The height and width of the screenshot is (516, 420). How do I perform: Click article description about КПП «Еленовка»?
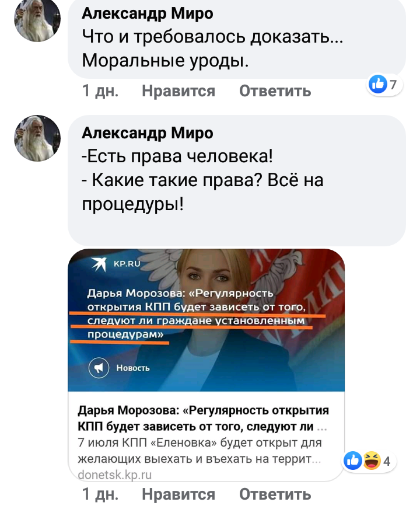(x=199, y=451)
